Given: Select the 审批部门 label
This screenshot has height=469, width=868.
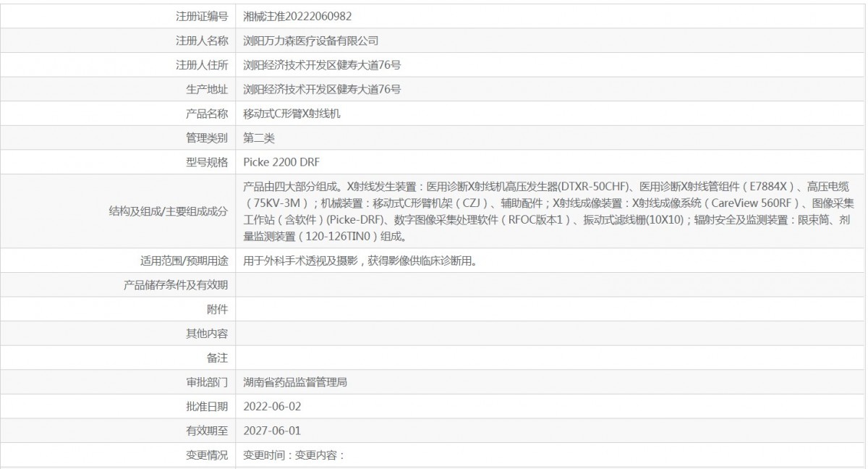Looking at the screenshot, I should pos(208,382).
